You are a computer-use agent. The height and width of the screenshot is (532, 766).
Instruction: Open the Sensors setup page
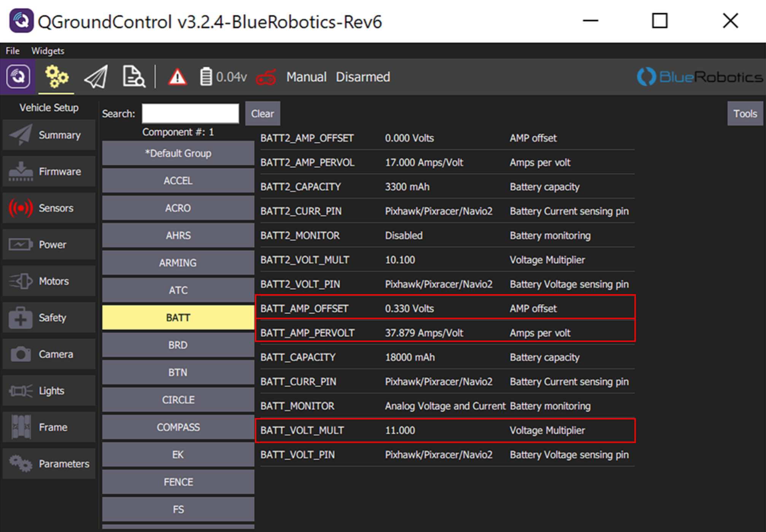pos(49,208)
